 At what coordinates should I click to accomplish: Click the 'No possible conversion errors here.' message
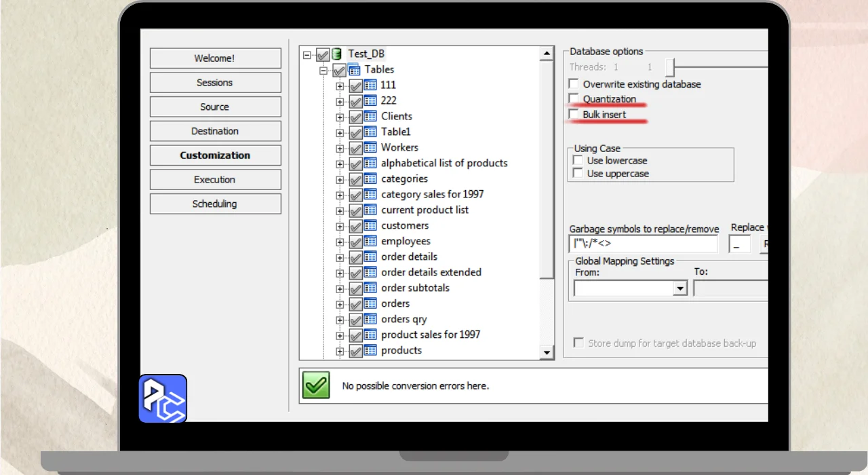[416, 385]
